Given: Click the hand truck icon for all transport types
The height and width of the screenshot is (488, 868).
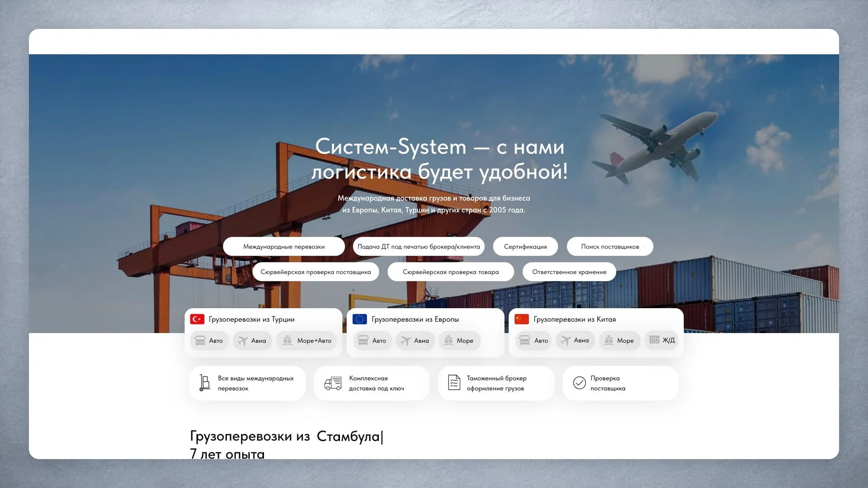Looking at the screenshot, I should tap(205, 383).
